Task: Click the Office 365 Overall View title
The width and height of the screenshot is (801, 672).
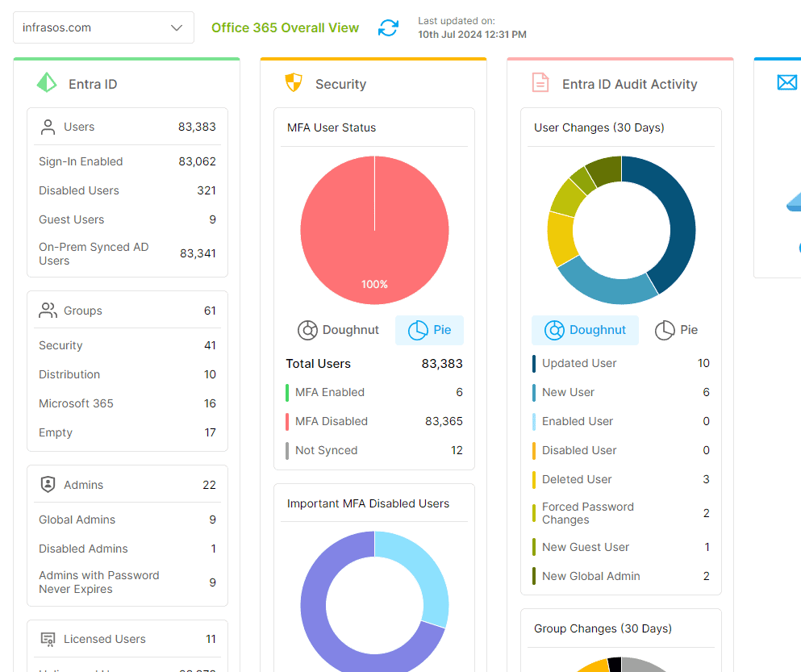Action: [x=285, y=27]
